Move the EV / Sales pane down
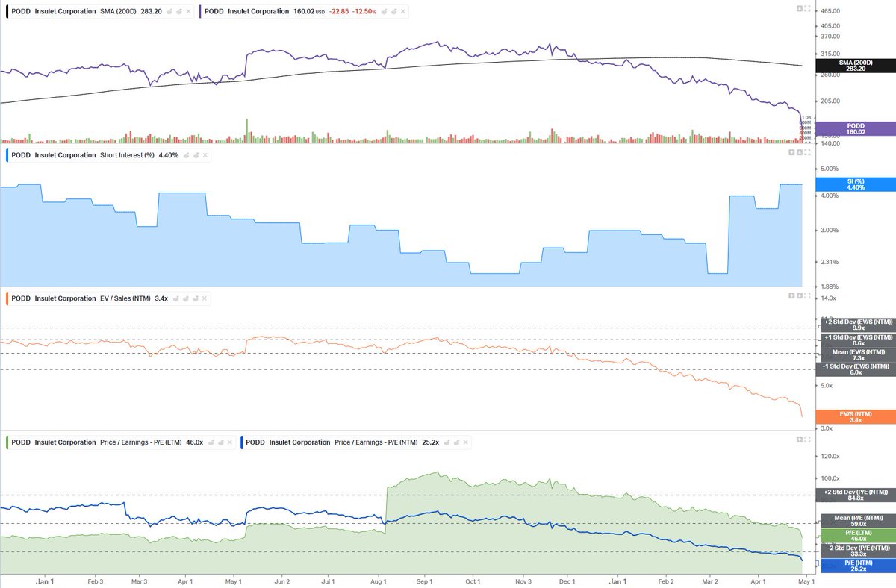896x588 pixels. pyautogui.click(x=800, y=295)
